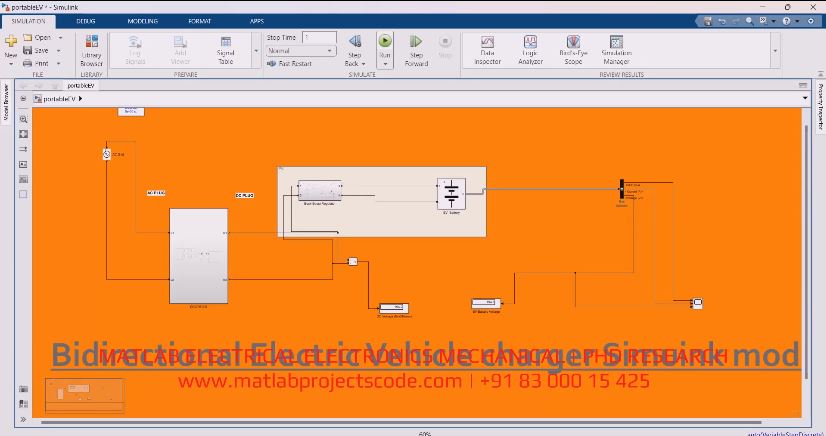
Task: Click the screenshot camera icon at bottom-left palette
Action: (23, 389)
